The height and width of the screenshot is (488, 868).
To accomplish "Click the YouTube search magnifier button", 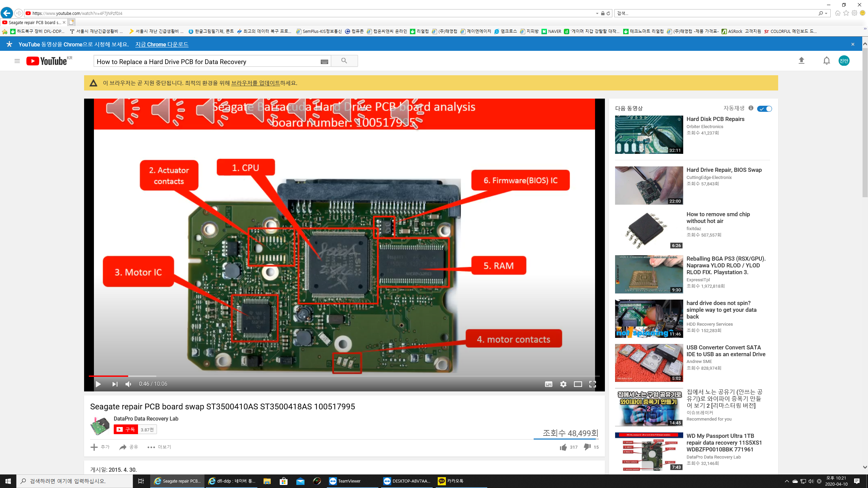I will tap(344, 61).
